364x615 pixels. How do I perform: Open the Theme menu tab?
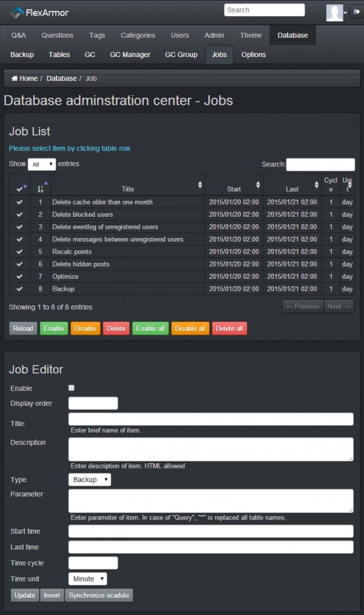point(251,35)
